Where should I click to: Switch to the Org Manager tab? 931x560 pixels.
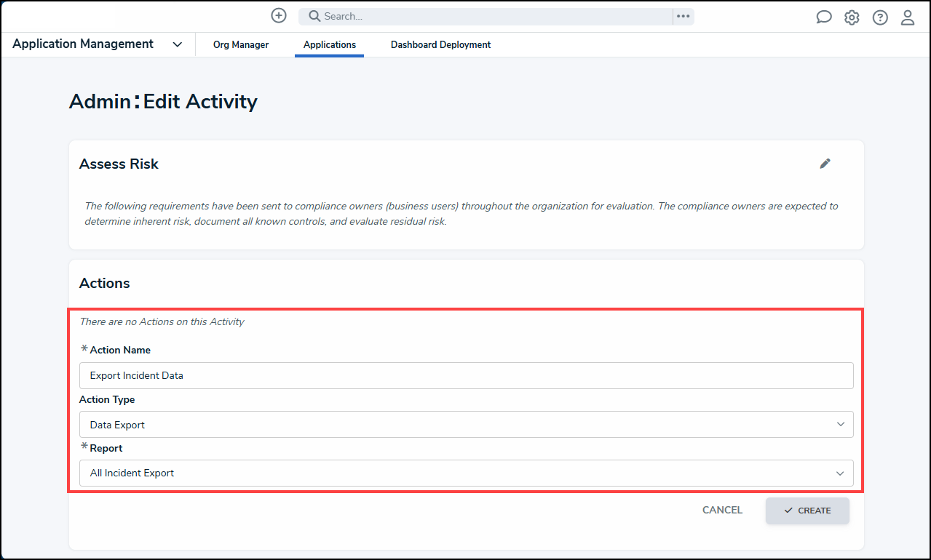(x=241, y=45)
